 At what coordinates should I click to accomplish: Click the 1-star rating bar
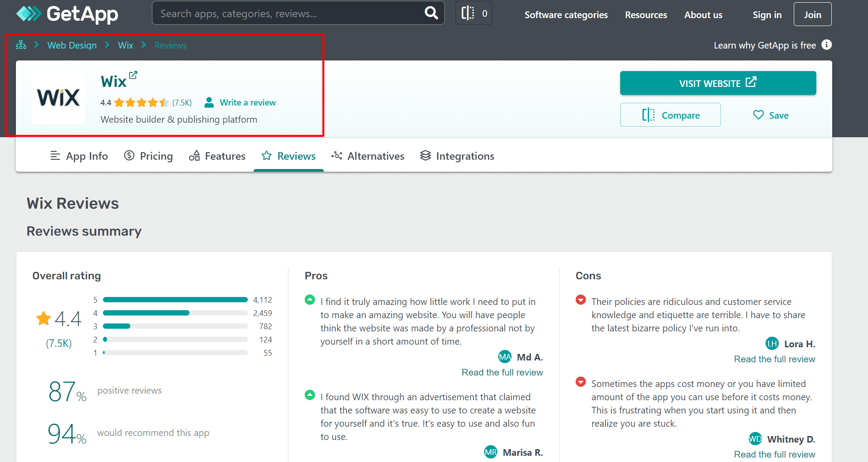pos(175,353)
